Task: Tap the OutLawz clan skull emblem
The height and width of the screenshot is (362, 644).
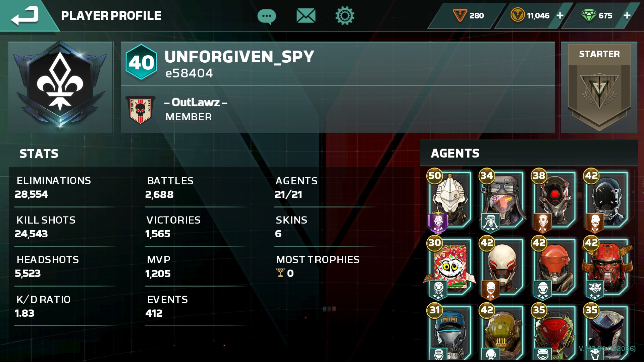Action: 140,110
